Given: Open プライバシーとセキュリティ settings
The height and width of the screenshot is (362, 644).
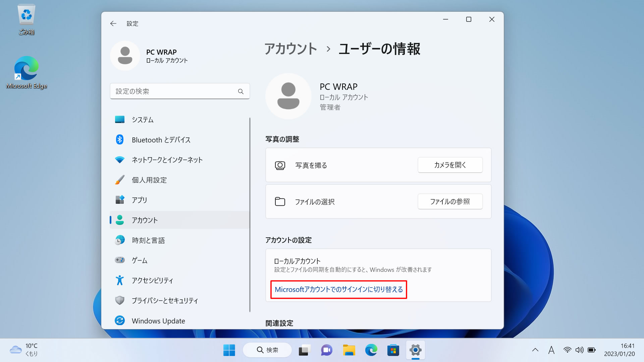Looking at the screenshot, I should pyautogui.click(x=179, y=301).
